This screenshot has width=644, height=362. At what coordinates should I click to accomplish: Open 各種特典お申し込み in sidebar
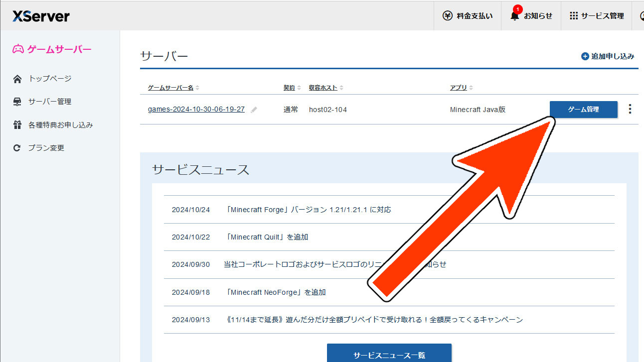[61, 125]
